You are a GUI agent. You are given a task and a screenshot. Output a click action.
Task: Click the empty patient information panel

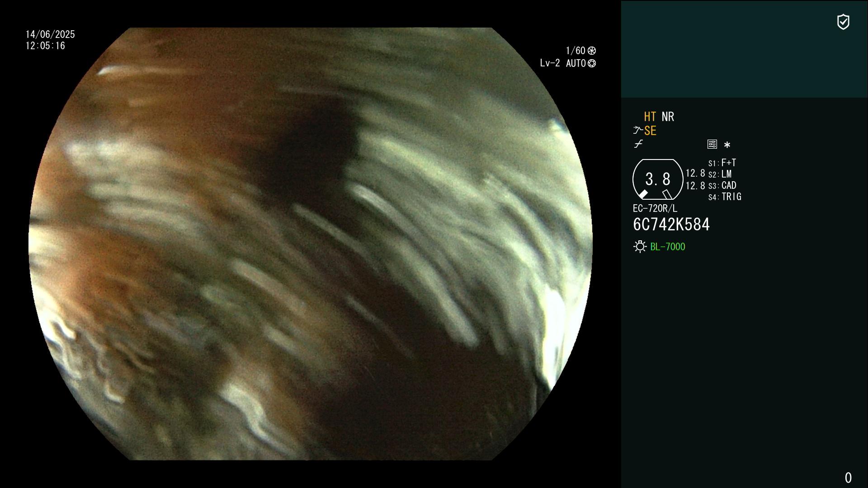tap(744, 49)
